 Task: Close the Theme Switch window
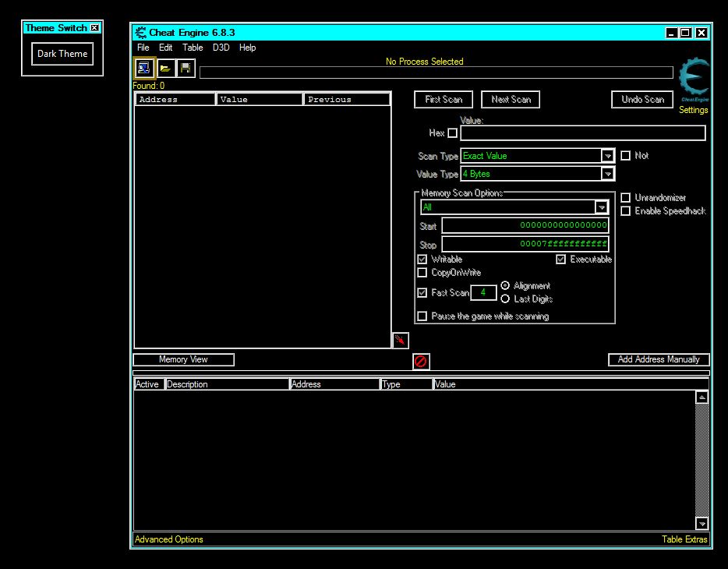[95, 28]
